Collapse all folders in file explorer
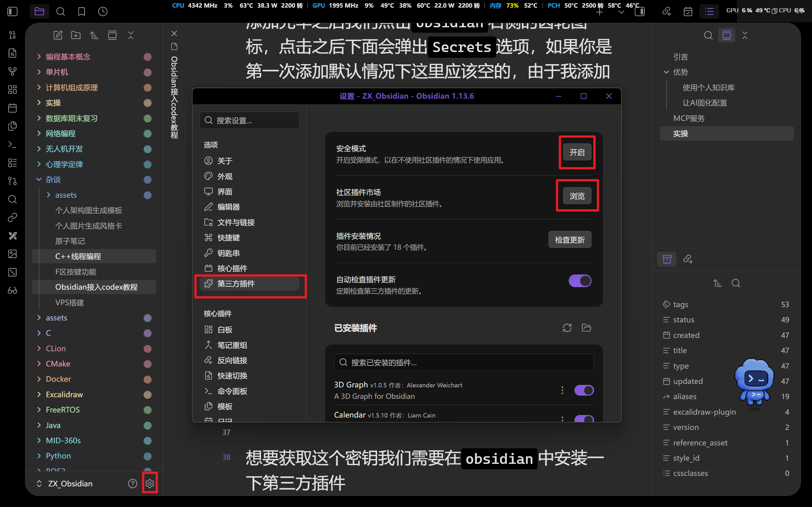Screen dimensions: 812x507 click(x=131, y=35)
